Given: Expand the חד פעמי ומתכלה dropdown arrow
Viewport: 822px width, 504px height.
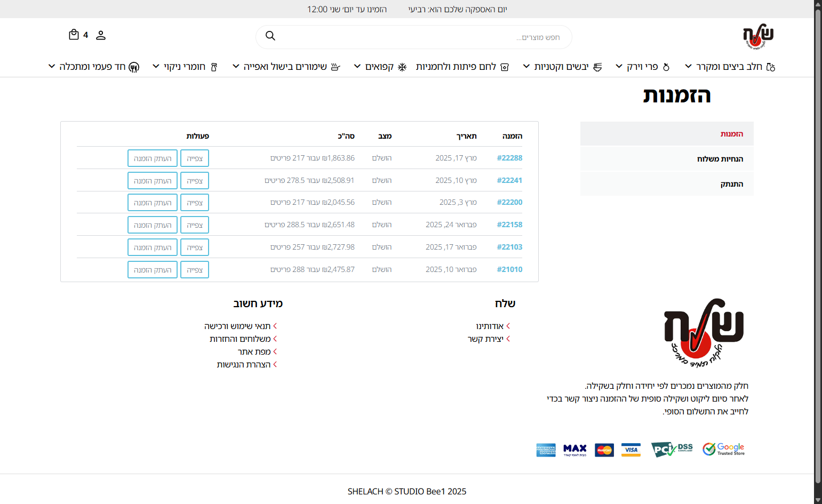Looking at the screenshot, I should 52,66.
